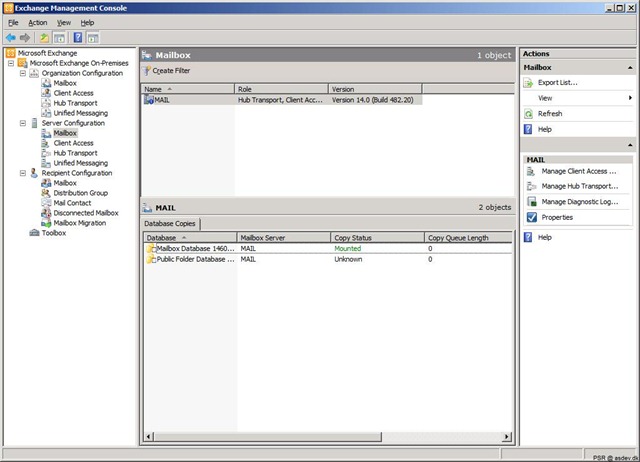Viewport: 640px width, 462px height.
Task: Select Microsoft Exchange root tree node
Action: [x=47, y=53]
